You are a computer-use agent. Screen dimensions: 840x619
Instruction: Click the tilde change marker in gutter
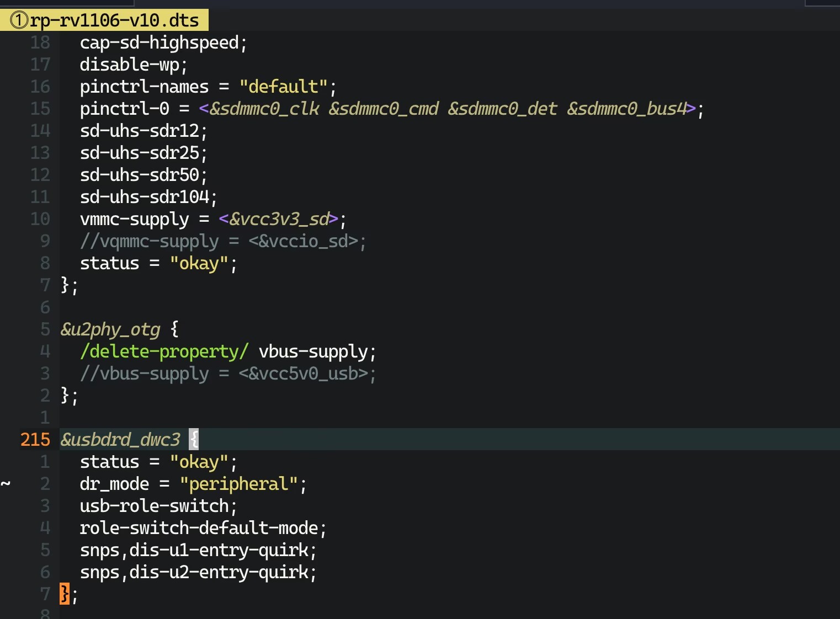click(6, 484)
